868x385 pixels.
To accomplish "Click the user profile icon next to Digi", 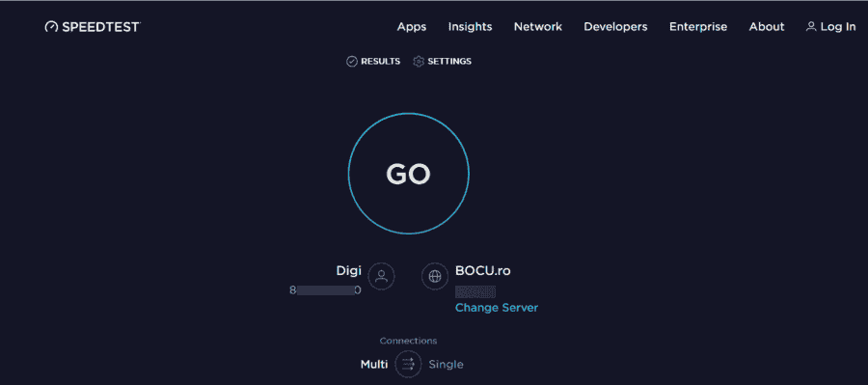I will 381,276.
